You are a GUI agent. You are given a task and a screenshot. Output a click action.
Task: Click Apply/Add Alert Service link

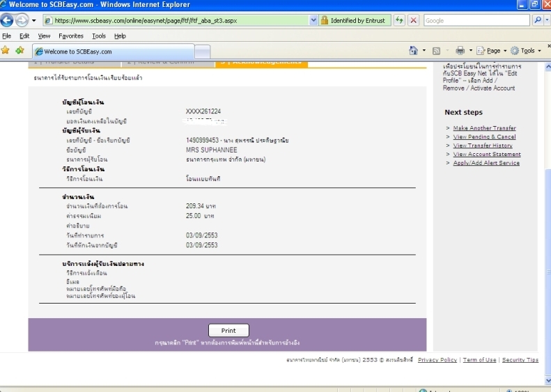tap(486, 163)
